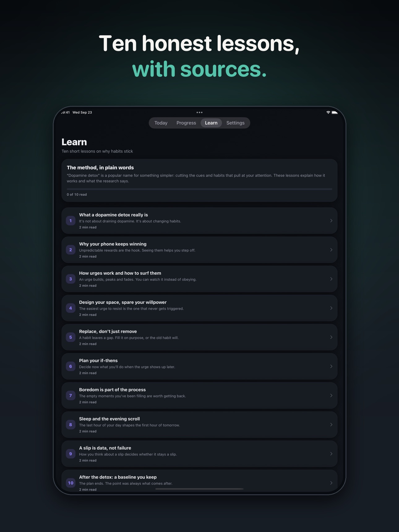399x532 pixels.
Task: Open the Today tab
Action: click(x=161, y=123)
